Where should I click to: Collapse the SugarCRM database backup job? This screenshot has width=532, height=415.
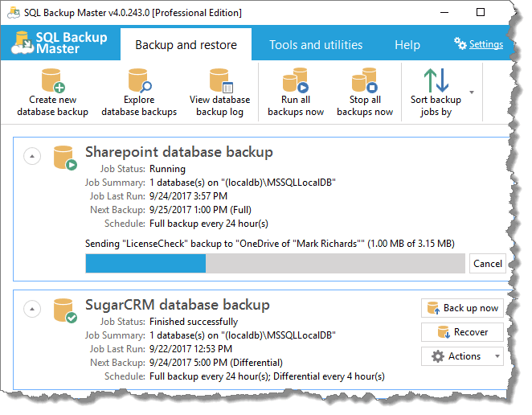click(31, 309)
